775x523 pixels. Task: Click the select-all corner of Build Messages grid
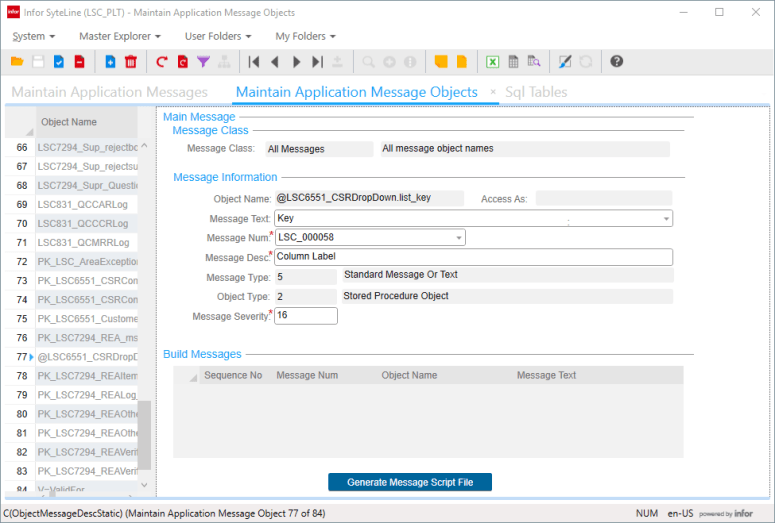point(187,375)
